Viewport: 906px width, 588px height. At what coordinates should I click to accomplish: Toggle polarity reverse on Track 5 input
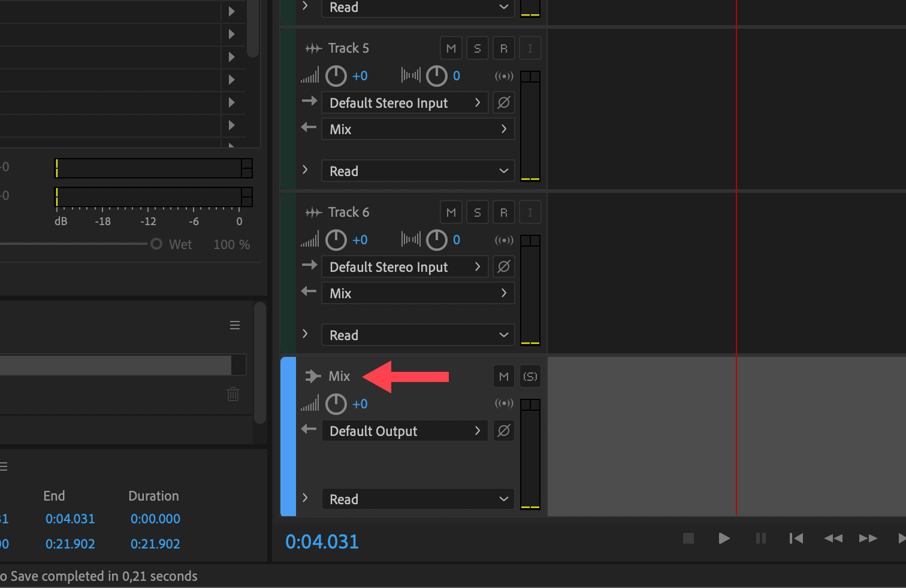[x=504, y=102]
